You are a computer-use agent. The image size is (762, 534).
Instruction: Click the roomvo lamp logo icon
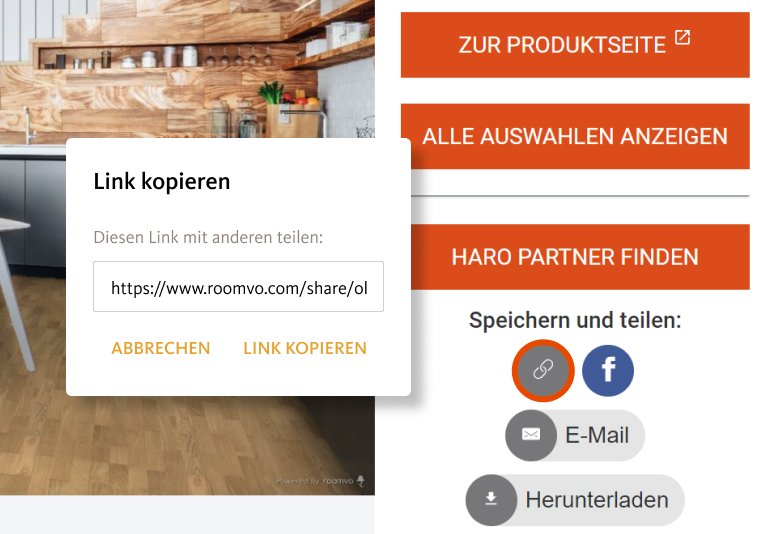361,481
